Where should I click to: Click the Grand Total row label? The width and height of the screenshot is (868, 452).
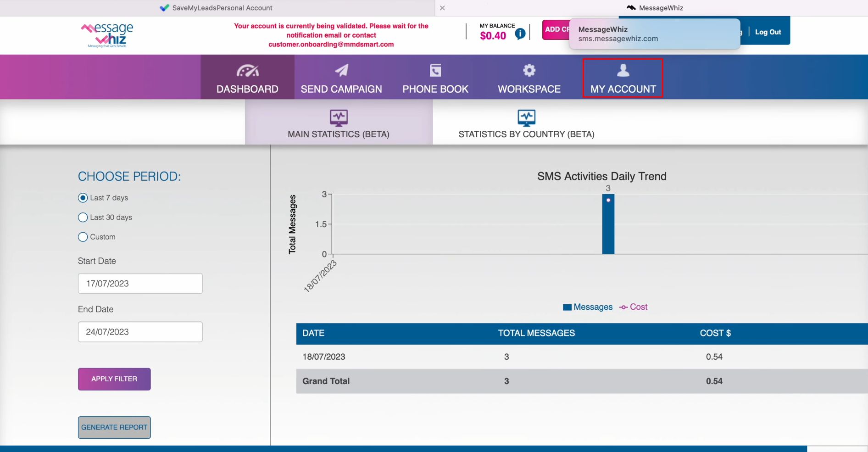click(x=326, y=381)
